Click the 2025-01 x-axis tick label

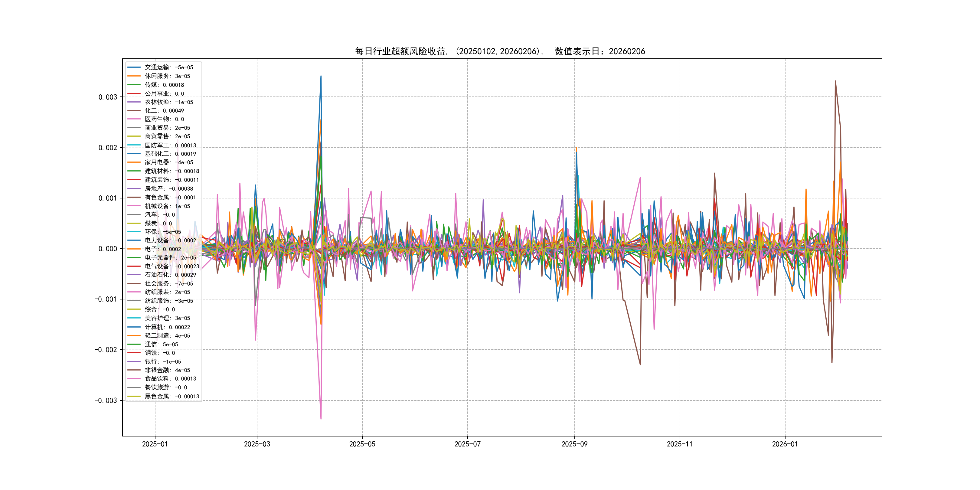[x=155, y=444]
